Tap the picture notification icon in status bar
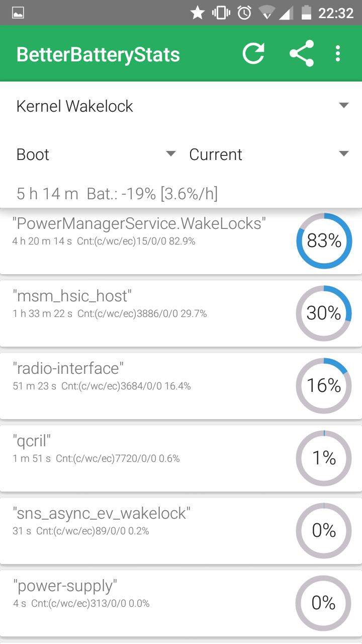Image resolution: width=362 pixels, height=644 pixels. [19, 13]
